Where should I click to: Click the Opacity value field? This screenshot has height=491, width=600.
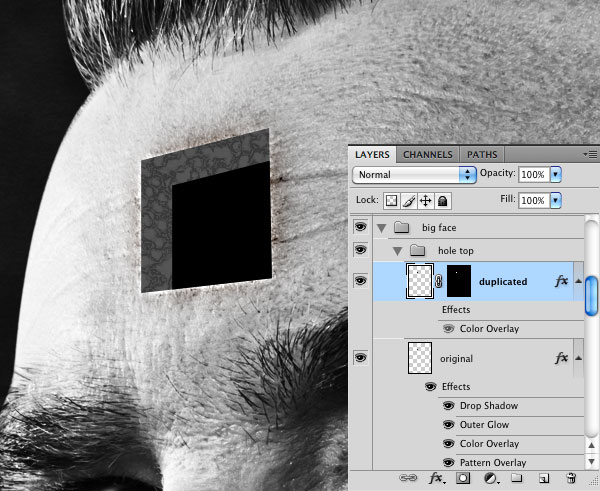[x=534, y=175]
